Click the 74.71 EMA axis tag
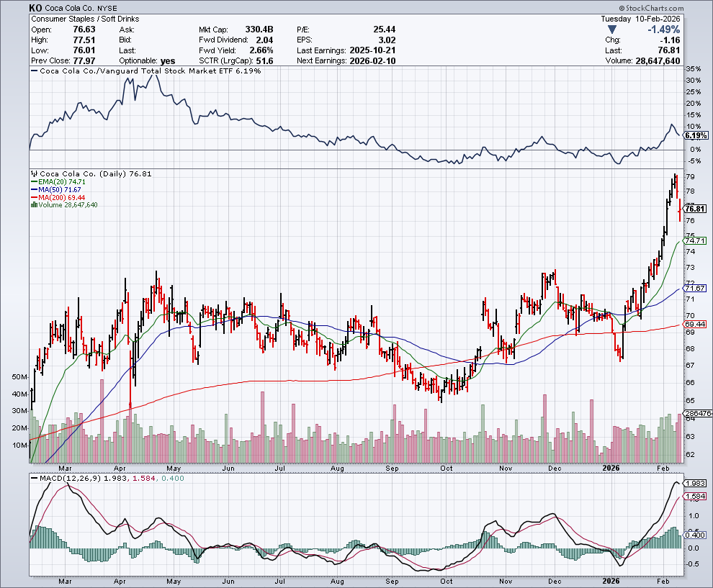713x588 pixels. [695, 241]
